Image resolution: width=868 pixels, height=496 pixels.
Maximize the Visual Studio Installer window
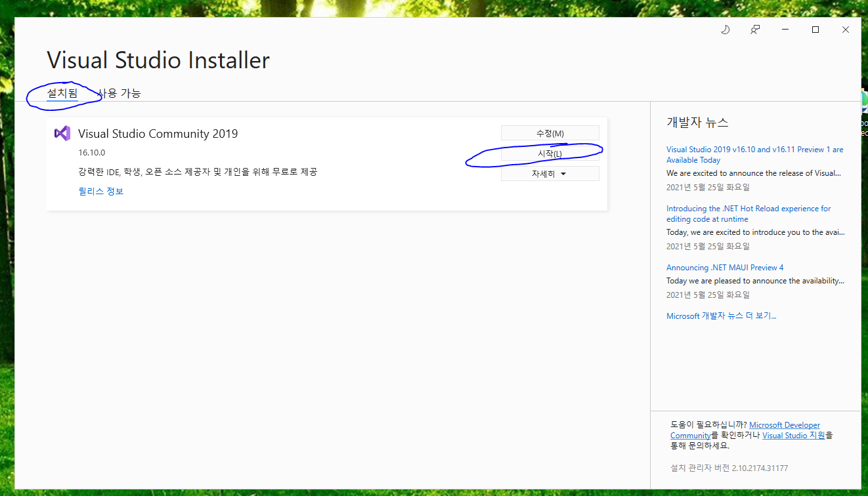815,30
